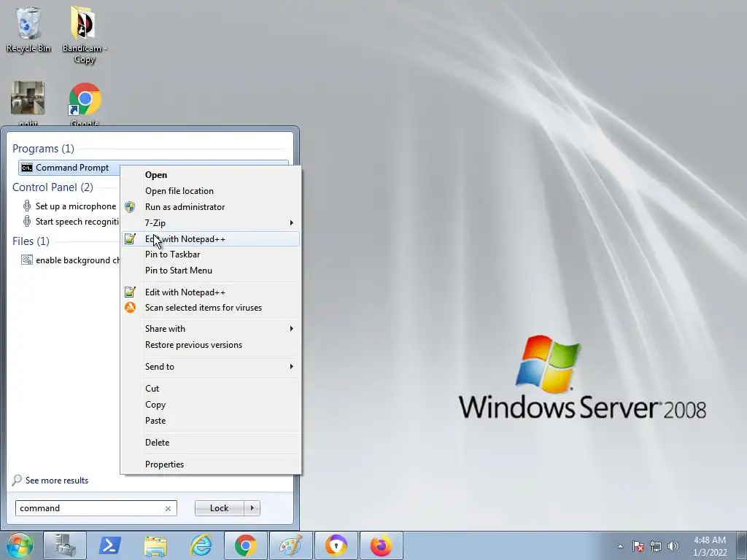The height and width of the screenshot is (560, 747).
Task: Click the Action Center flag tray icon
Action: (638, 546)
